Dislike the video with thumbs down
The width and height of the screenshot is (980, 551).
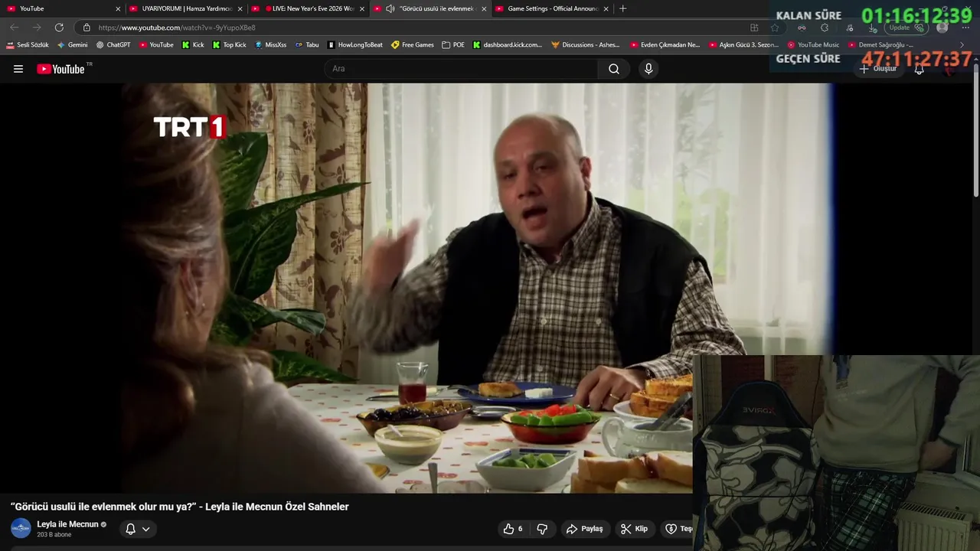(542, 529)
